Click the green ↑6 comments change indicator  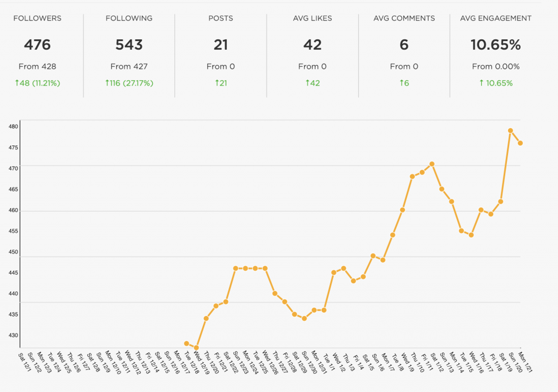tap(404, 83)
